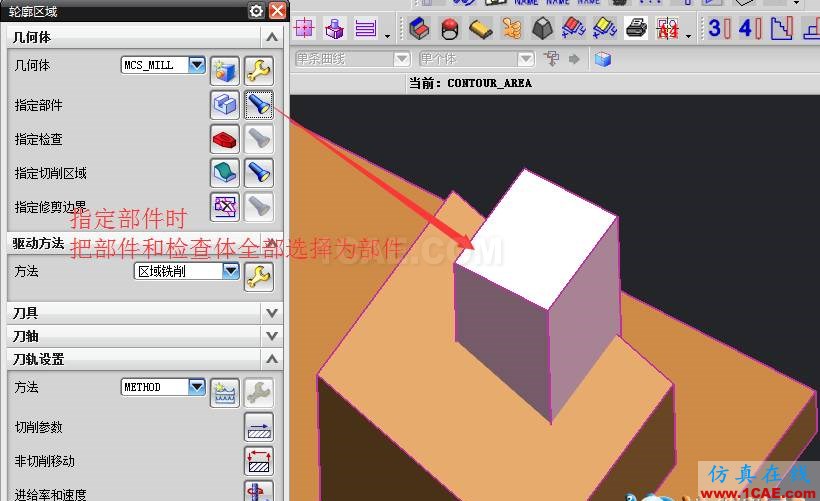This screenshot has width=820, height=501.
Task: Select the white top face of the block
Action: 536,238
